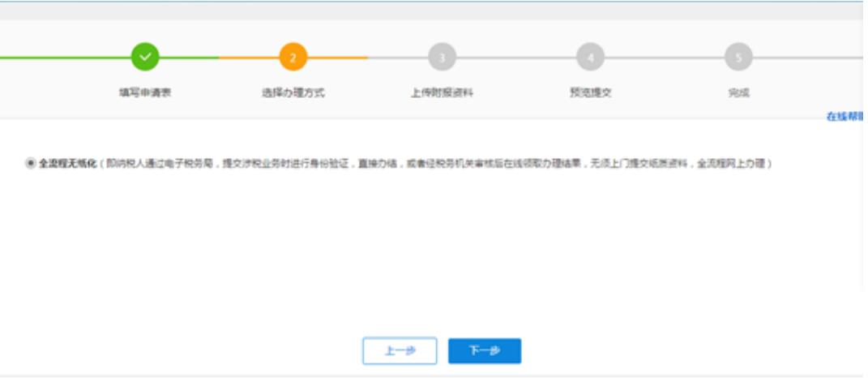This screenshot has width=868, height=378.
Task: Click the 完成 step label
Action: pyautogui.click(x=738, y=93)
